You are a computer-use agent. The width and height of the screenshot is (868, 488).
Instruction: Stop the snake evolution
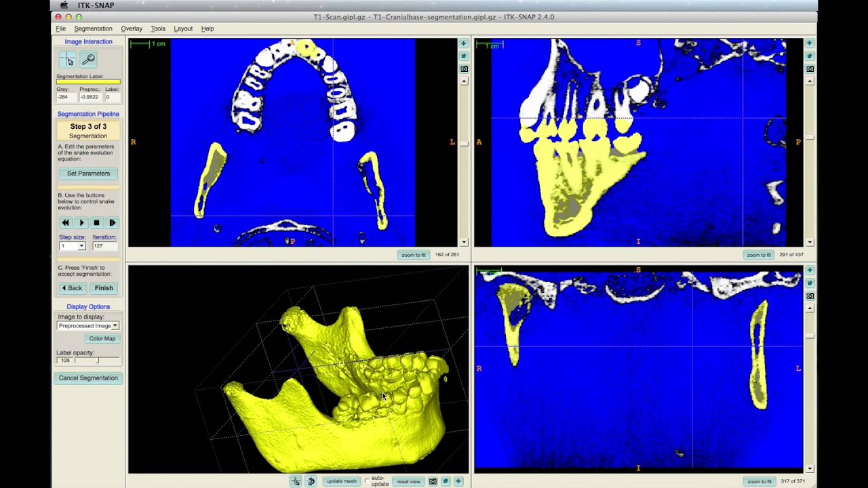click(x=96, y=222)
